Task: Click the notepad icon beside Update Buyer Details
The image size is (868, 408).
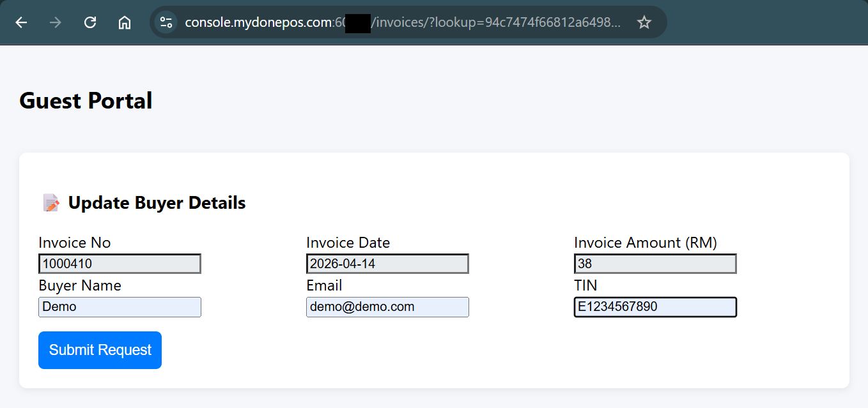Action: (x=51, y=203)
